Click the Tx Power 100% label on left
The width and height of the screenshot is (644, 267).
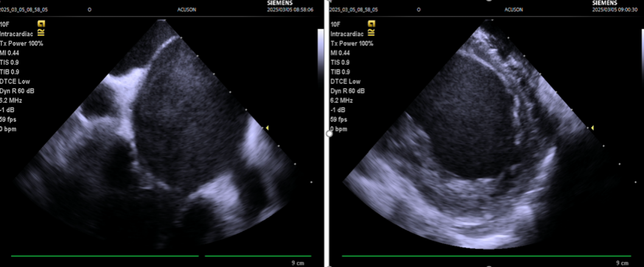21,44
